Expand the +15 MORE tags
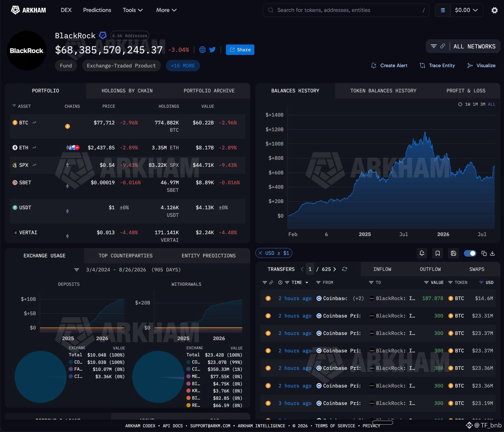The height and width of the screenshot is (432, 504). pyautogui.click(x=183, y=66)
